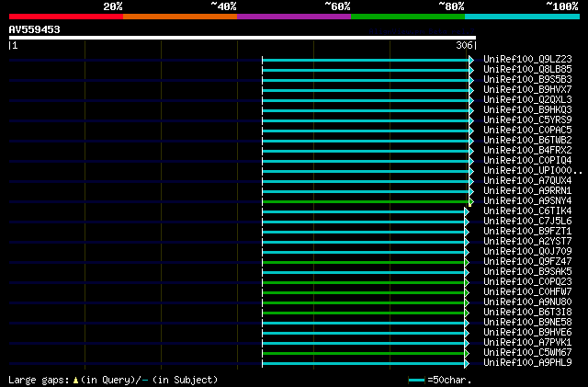Select the UniRef100_Q9FZ47 subject name

527,262
